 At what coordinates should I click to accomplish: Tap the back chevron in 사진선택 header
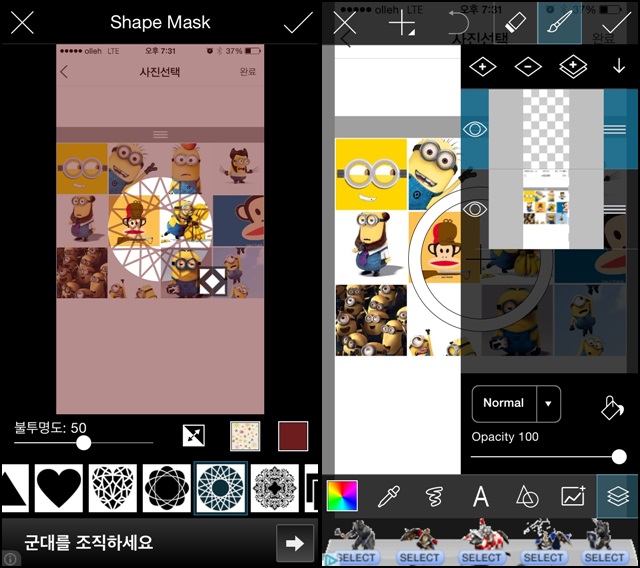64,72
